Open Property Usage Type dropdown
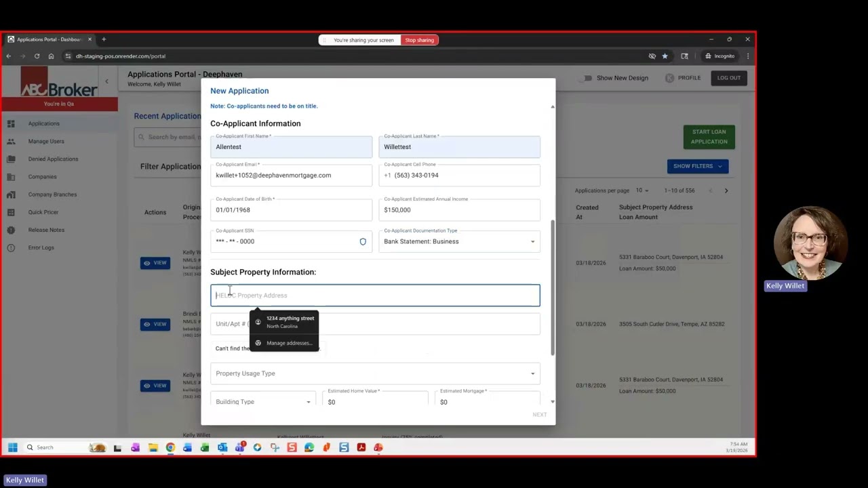This screenshot has width=868, height=488. 375,373
